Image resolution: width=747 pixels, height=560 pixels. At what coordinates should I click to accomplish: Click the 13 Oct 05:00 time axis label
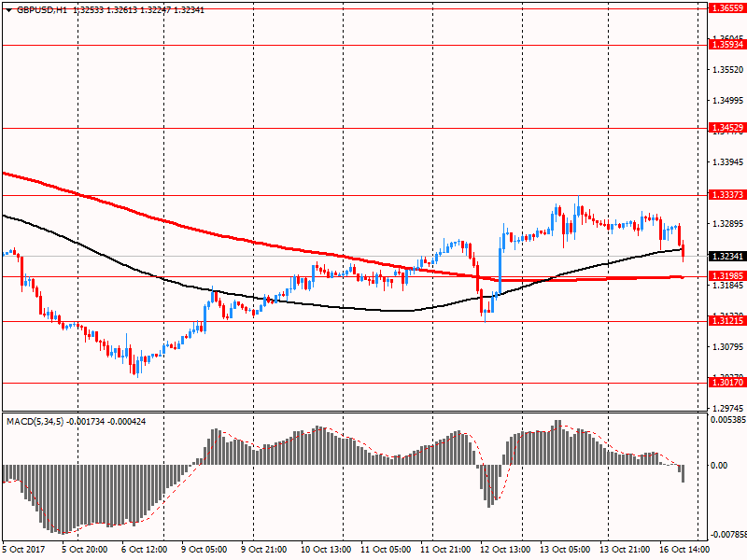[x=565, y=550]
